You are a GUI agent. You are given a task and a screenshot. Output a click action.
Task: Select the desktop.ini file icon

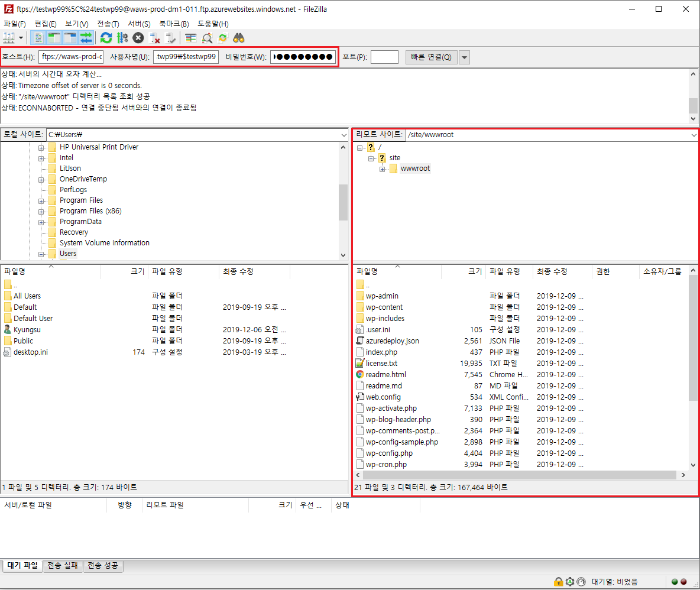click(8, 352)
